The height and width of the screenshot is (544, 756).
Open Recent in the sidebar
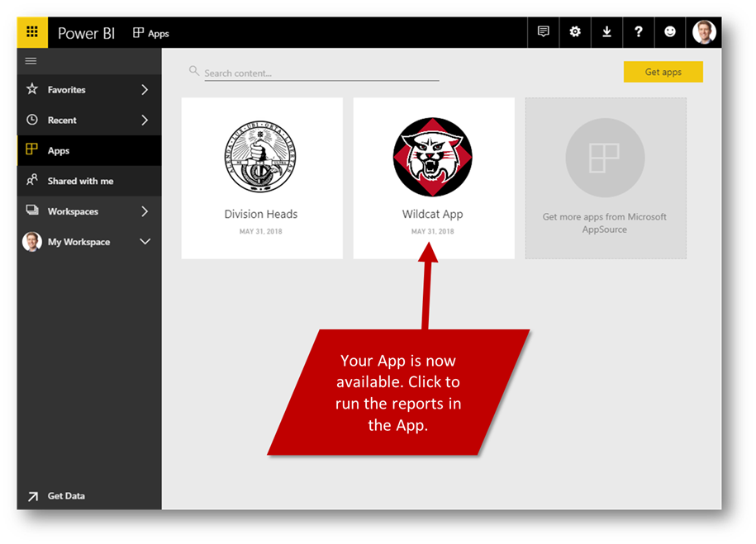89,120
